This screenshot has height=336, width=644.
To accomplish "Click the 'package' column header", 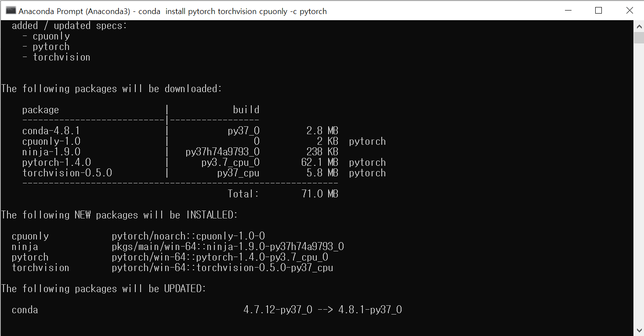I will [40, 110].
